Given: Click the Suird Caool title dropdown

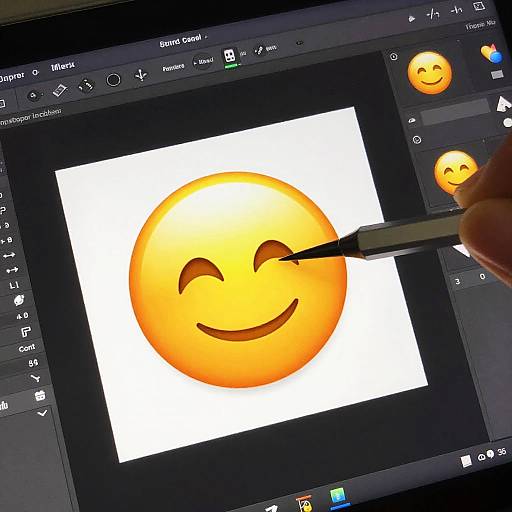Looking at the screenshot, I should (x=183, y=41).
